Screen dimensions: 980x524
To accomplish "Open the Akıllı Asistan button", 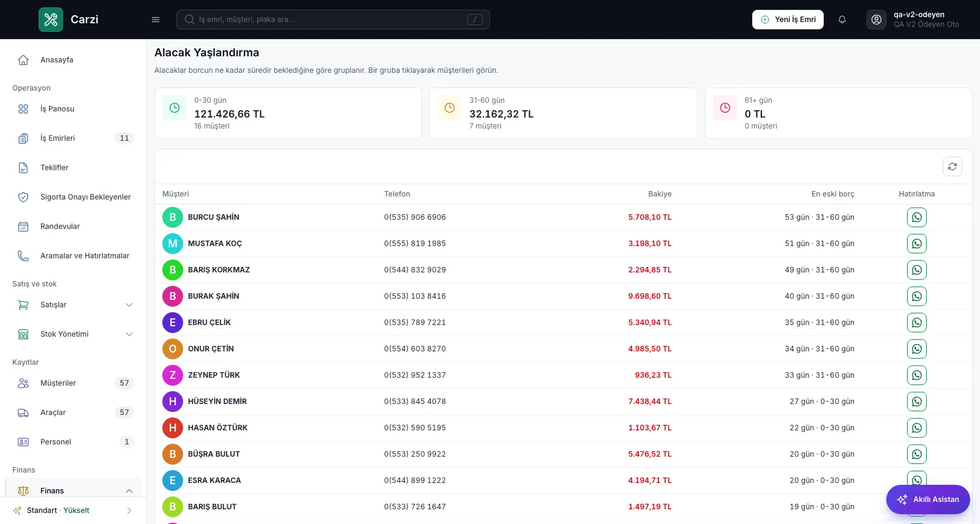I will coord(928,500).
